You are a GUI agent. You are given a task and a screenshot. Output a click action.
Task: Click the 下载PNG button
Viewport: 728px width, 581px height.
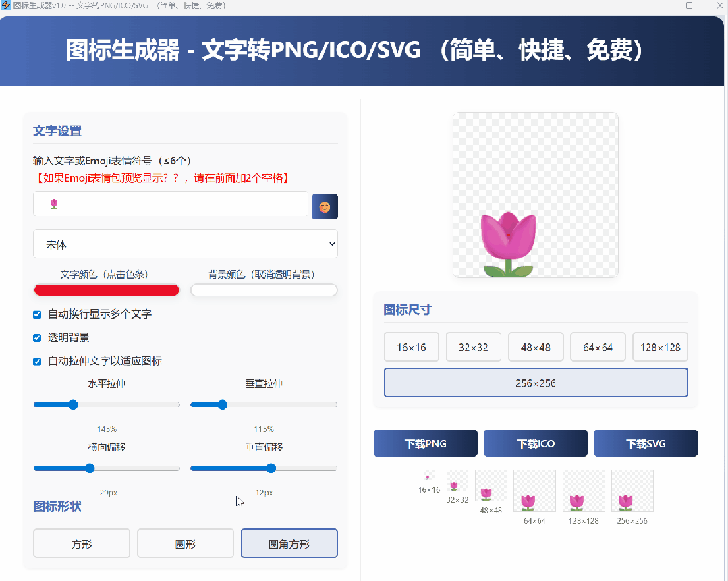426,443
